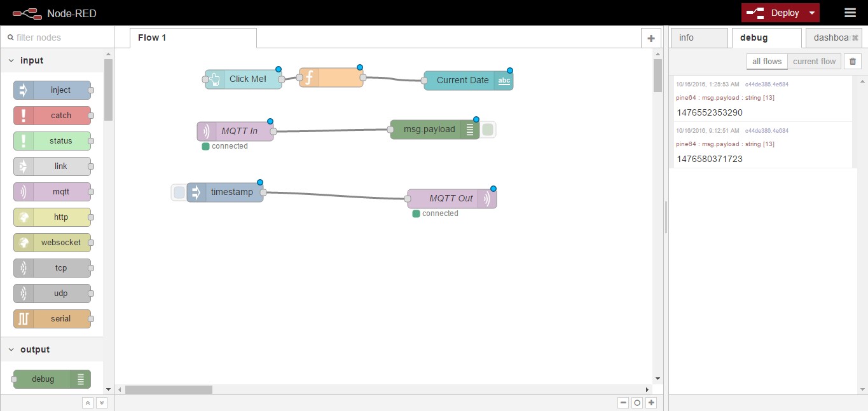Clear debug log with trash icon
868x411 pixels.
click(852, 62)
